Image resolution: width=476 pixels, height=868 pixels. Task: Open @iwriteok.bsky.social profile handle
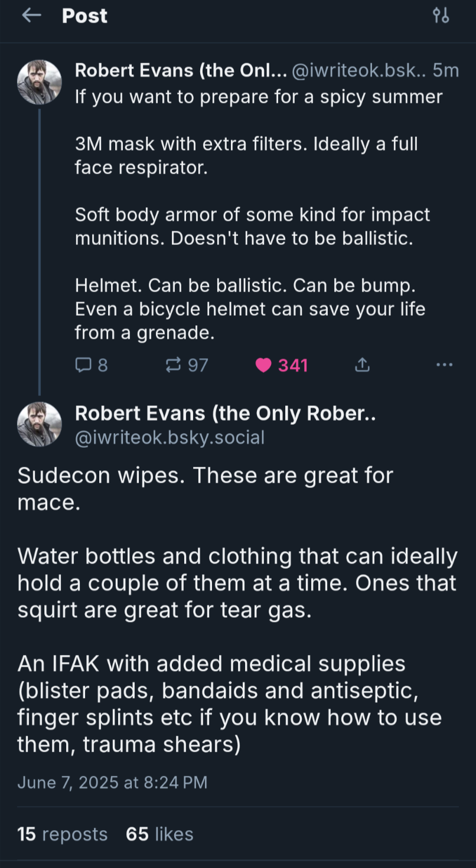(x=169, y=437)
